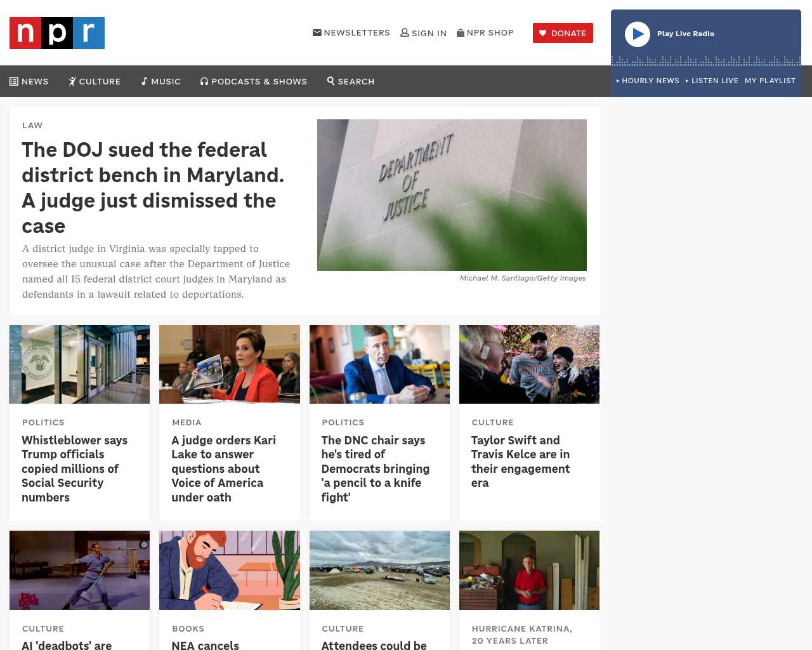Click the NPR logo
The height and width of the screenshot is (650, 812).
[x=57, y=33]
